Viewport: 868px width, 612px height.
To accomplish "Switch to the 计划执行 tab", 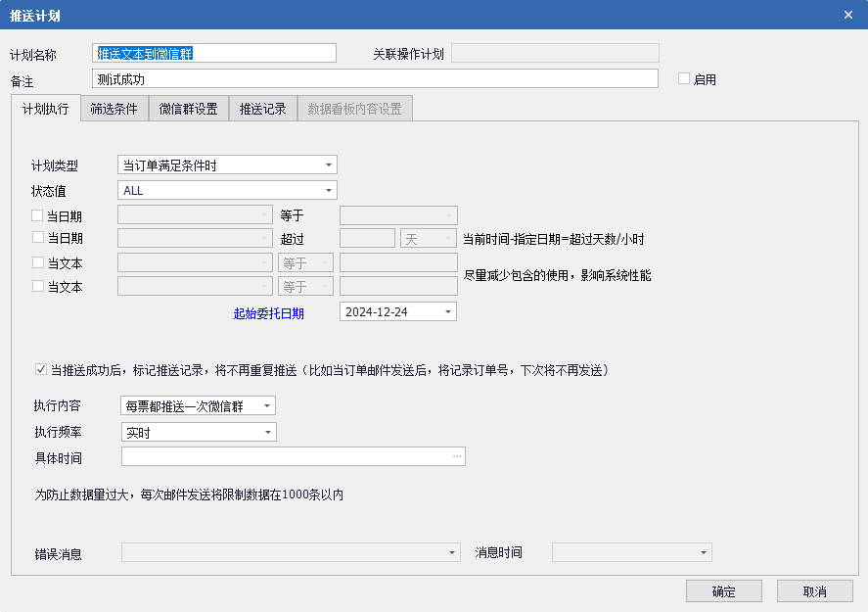I will tap(45, 109).
